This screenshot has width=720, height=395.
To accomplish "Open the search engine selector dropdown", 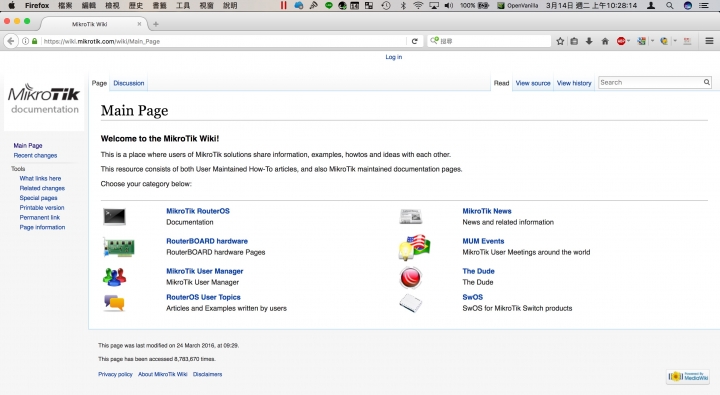I will click(x=434, y=41).
